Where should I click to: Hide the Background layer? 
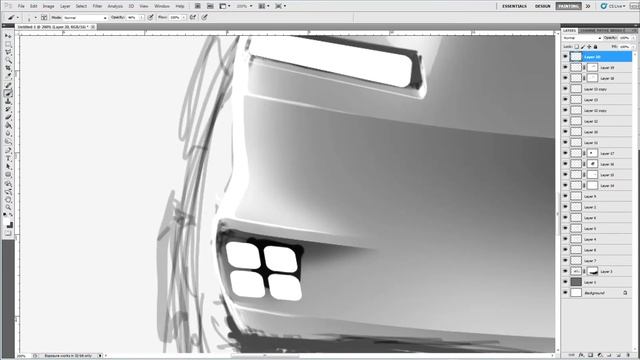click(565, 293)
